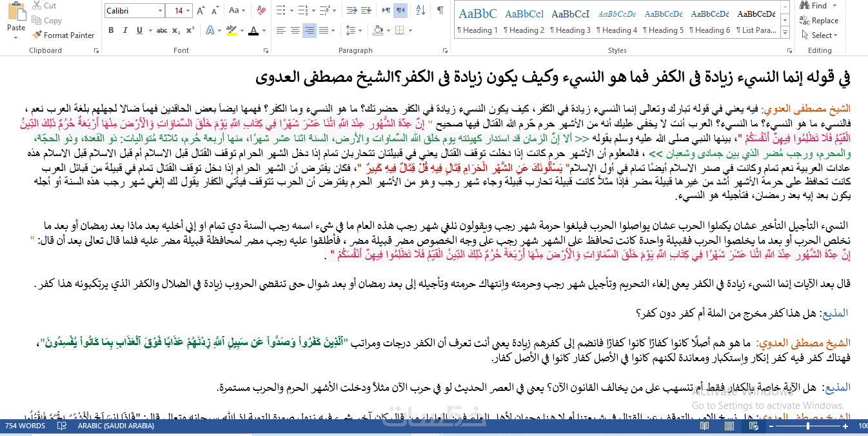Shrink font size with Shrink Font
868x436 pixels.
point(215,11)
